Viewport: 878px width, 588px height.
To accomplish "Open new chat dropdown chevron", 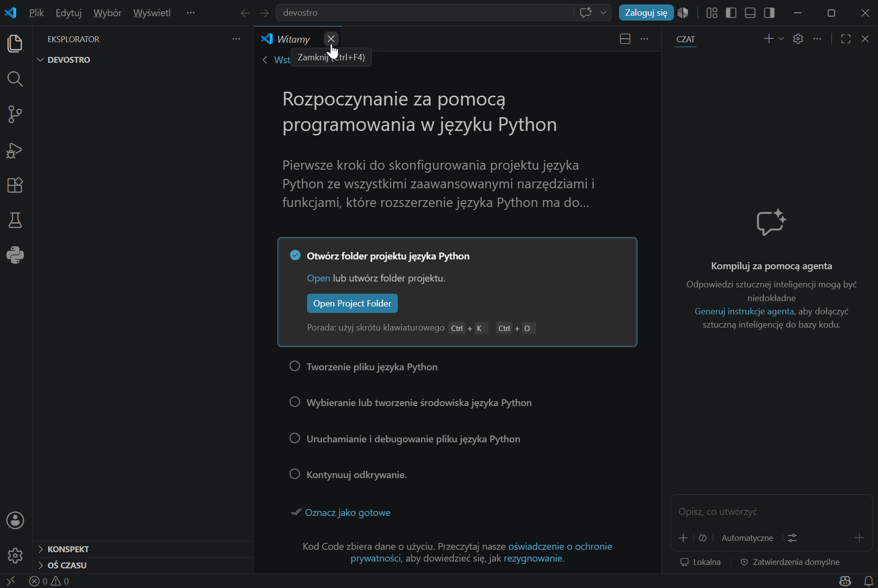I will (x=781, y=39).
